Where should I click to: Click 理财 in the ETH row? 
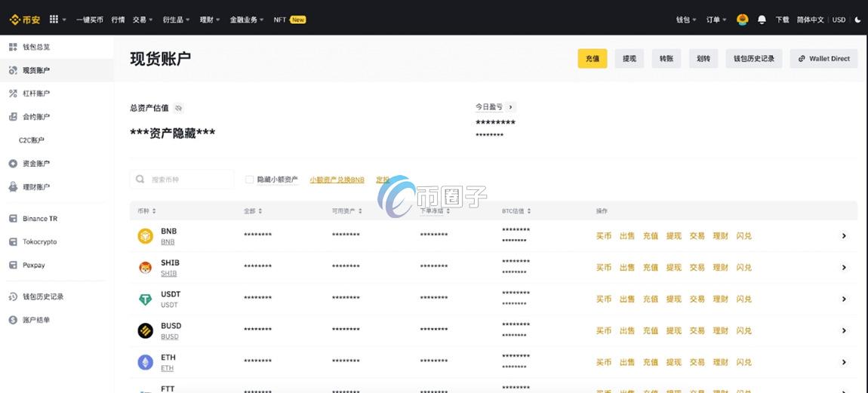coord(721,362)
